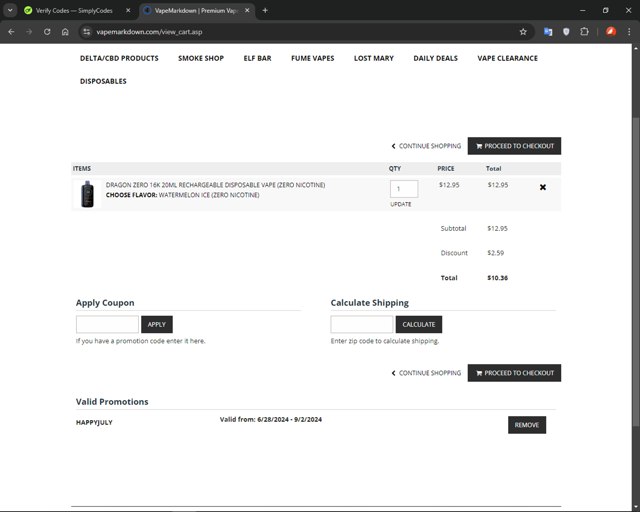Open SMOKE SHOP menu

tap(201, 58)
